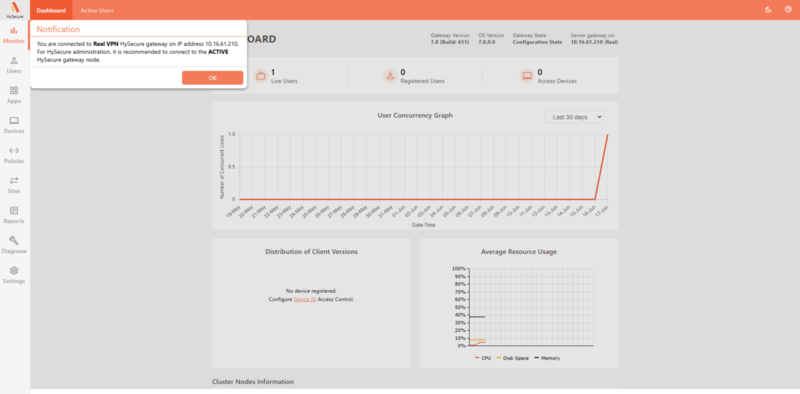Switch to the Active Users tab
The width and height of the screenshot is (800, 394).
pyautogui.click(x=97, y=10)
